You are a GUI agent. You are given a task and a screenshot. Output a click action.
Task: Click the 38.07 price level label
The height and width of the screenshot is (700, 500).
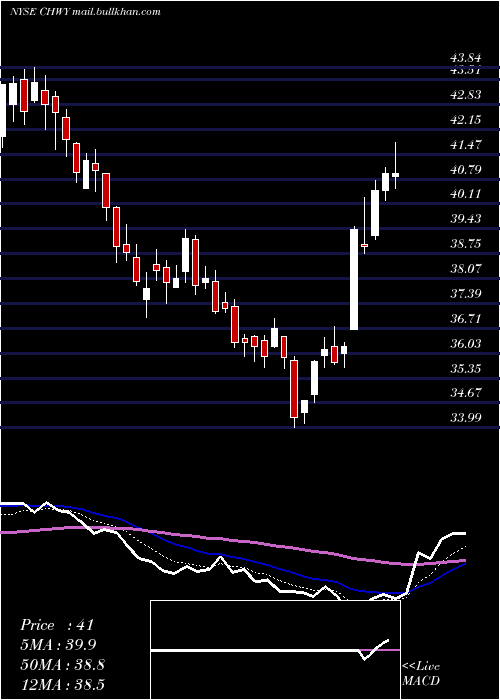[466, 269]
